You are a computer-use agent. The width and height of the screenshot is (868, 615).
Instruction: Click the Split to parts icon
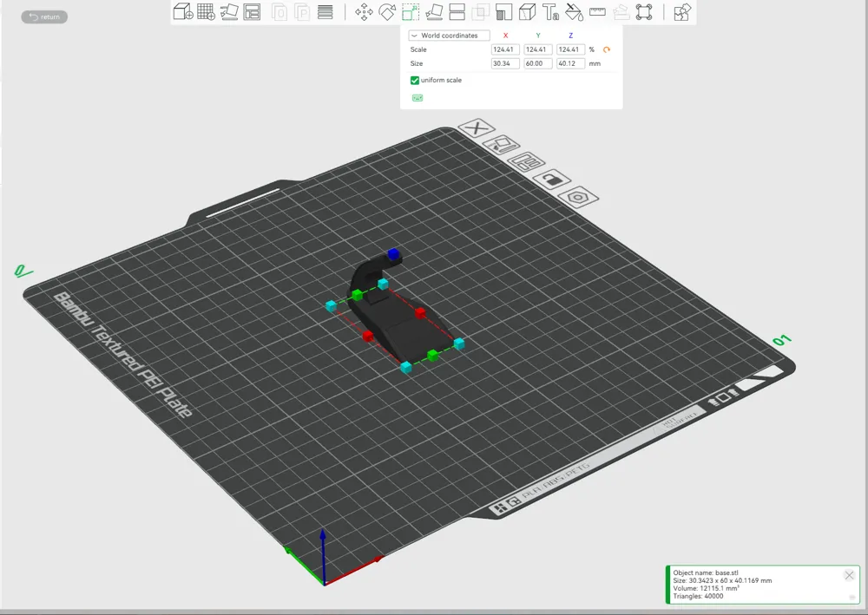tap(302, 11)
